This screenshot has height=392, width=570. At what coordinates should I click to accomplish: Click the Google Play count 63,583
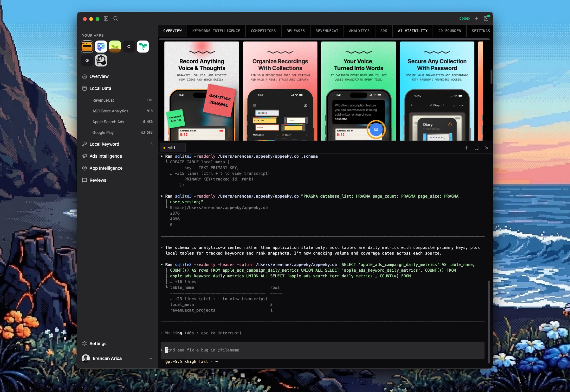[x=147, y=133]
